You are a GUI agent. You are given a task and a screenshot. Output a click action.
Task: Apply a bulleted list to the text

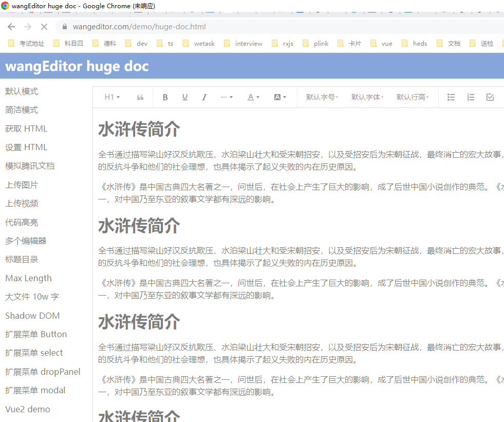[x=451, y=97]
